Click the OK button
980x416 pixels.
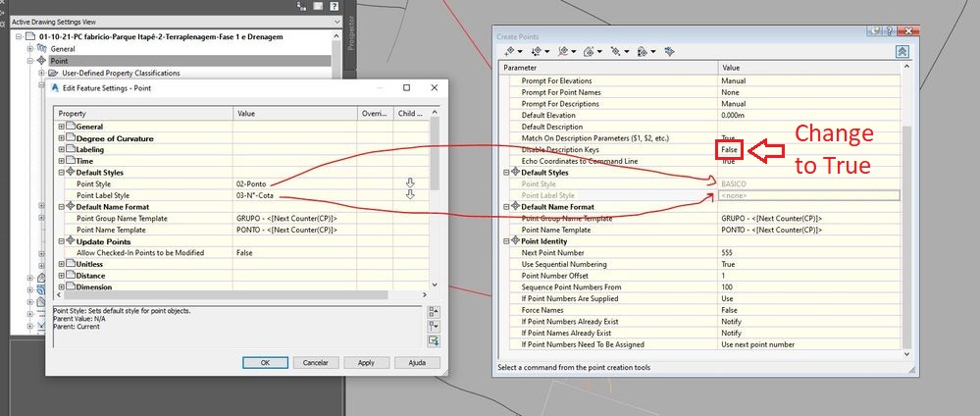[265, 363]
